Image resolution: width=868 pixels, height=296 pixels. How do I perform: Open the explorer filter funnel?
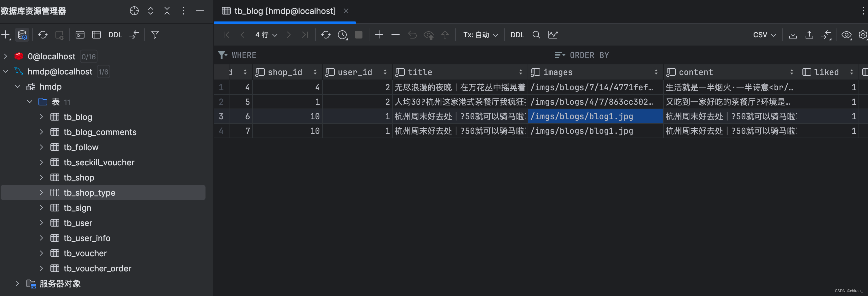155,35
